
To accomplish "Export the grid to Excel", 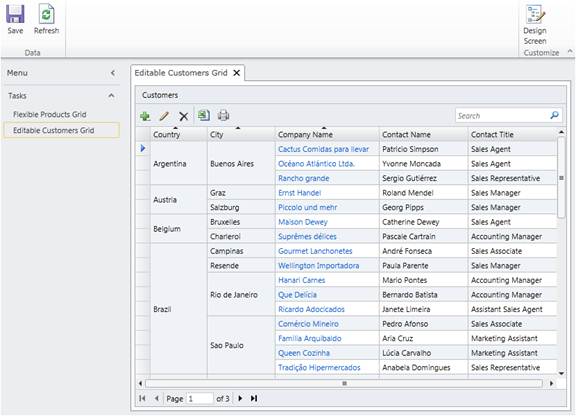I will 204,115.
